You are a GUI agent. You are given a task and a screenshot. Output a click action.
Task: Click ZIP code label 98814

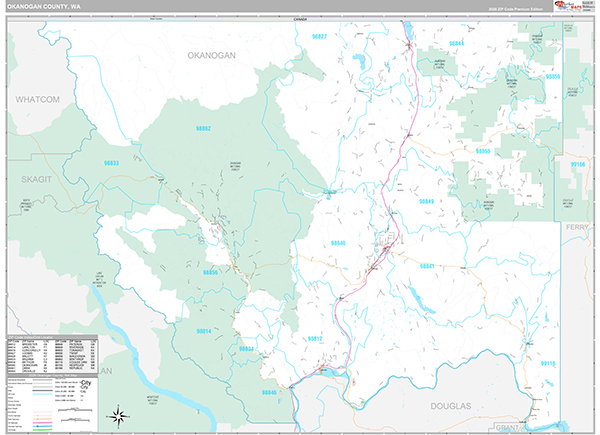(x=204, y=331)
